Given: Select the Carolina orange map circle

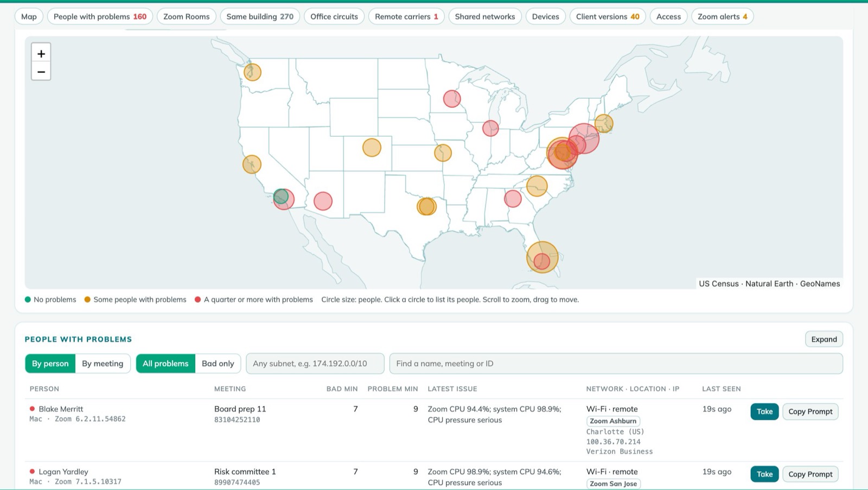Looking at the screenshot, I should (537, 186).
